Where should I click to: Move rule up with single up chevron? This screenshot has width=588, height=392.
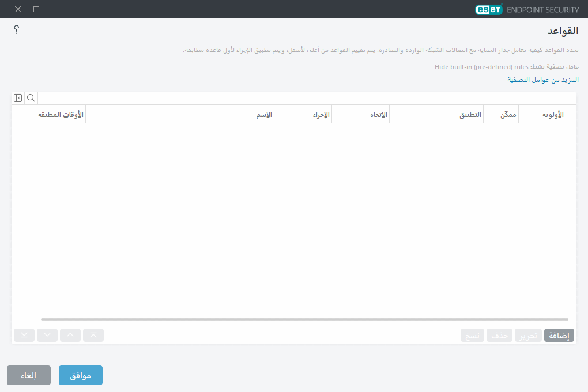tap(70, 335)
